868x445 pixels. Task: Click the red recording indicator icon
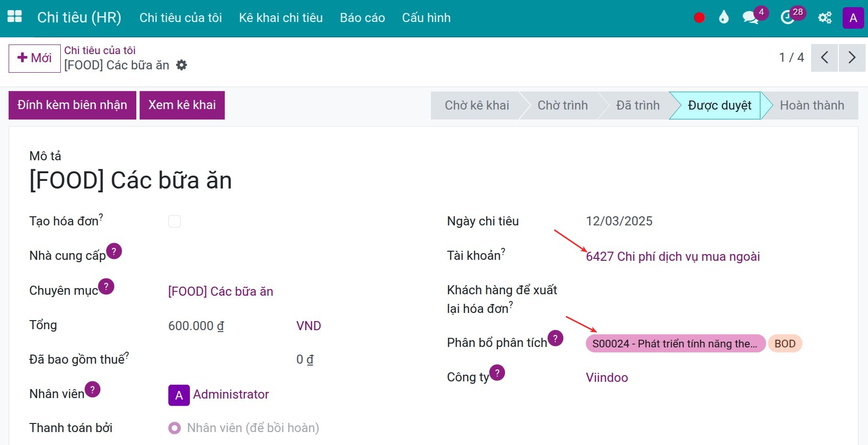point(699,18)
